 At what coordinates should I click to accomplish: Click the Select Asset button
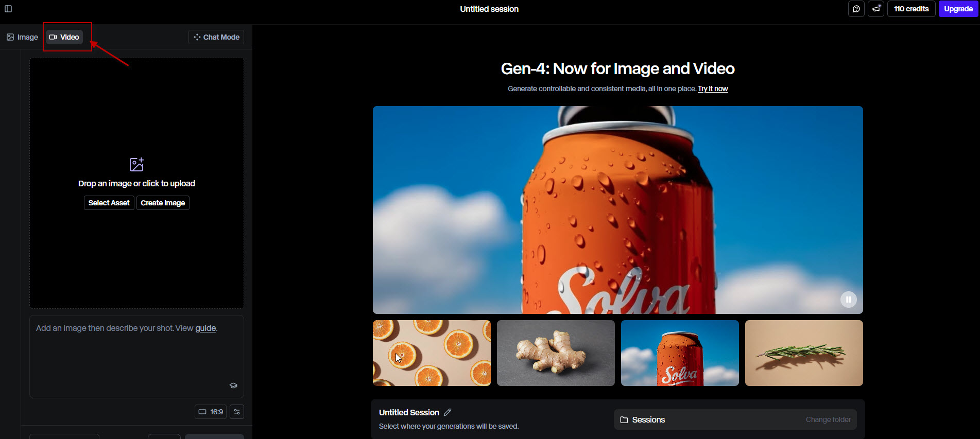pyautogui.click(x=109, y=203)
